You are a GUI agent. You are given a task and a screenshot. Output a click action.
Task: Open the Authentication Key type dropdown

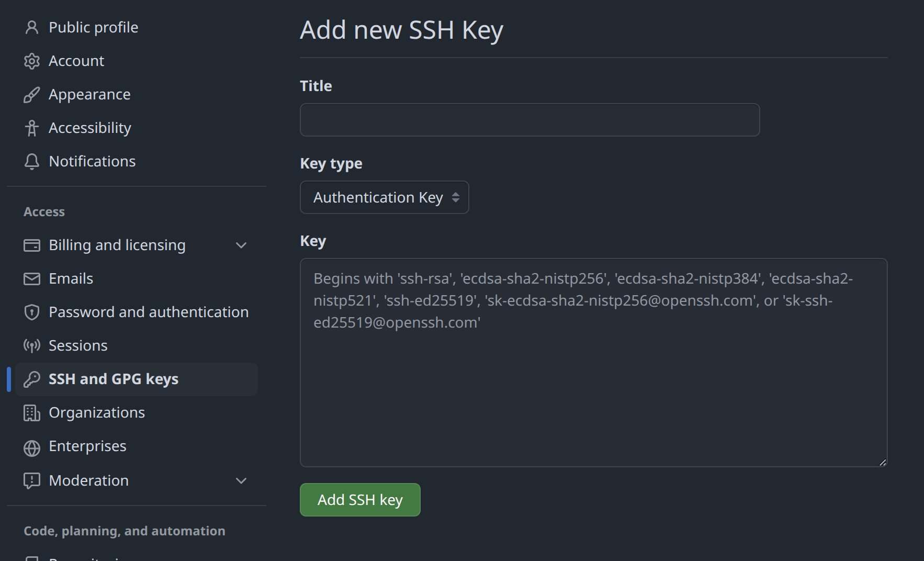tap(385, 197)
